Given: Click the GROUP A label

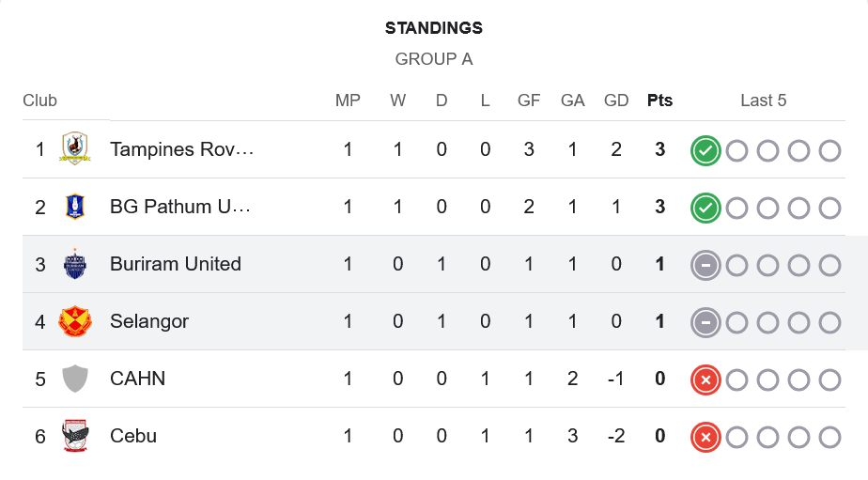Looking at the screenshot, I should tap(433, 59).
